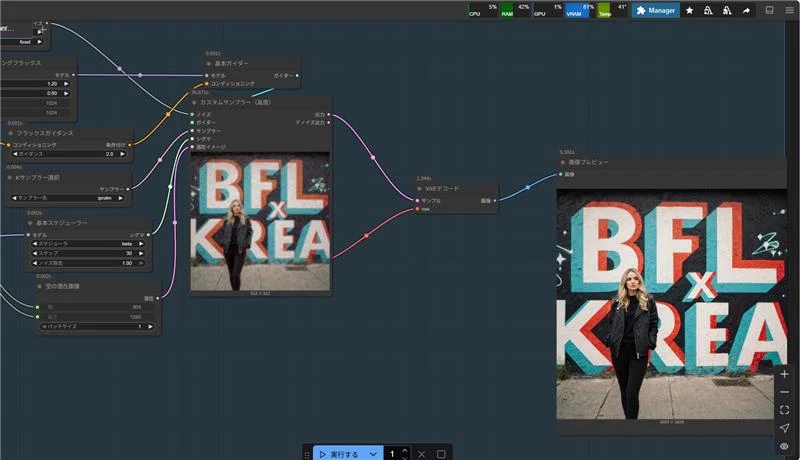
Task: Click the sampler preview image thumbnail
Action: pos(260,221)
